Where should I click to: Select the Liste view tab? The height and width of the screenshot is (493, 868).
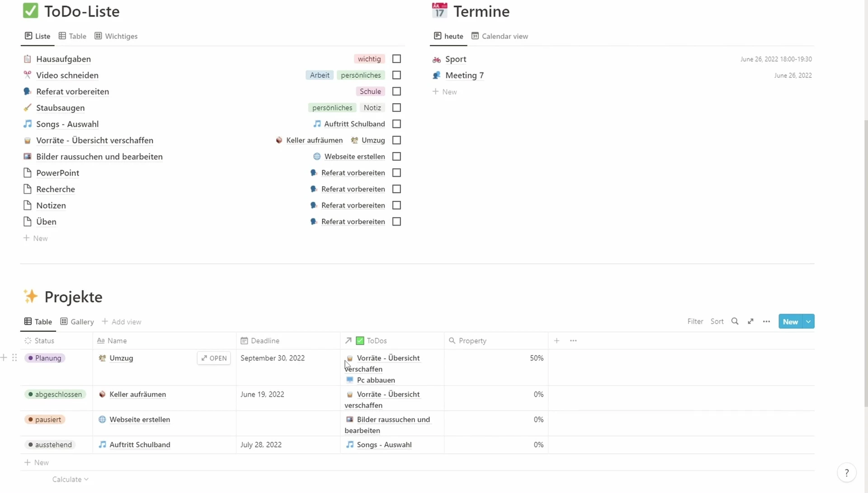click(38, 36)
